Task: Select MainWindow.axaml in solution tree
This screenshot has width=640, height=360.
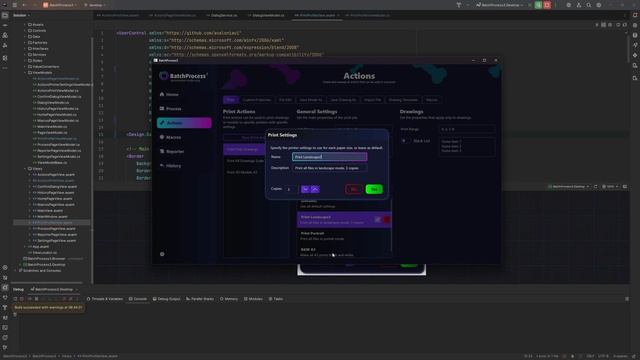Action: coord(52,217)
